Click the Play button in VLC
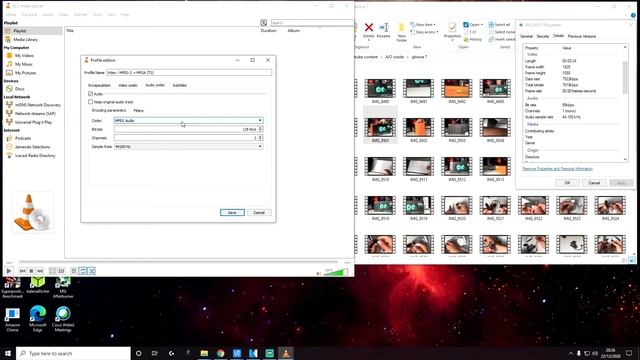This screenshot has height=360, width=640. [9, 271]
